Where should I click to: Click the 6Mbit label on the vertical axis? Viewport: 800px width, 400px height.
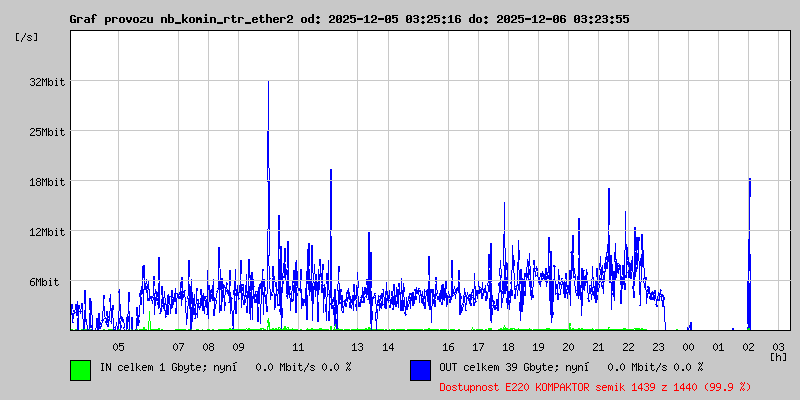[x=44, y=282]
